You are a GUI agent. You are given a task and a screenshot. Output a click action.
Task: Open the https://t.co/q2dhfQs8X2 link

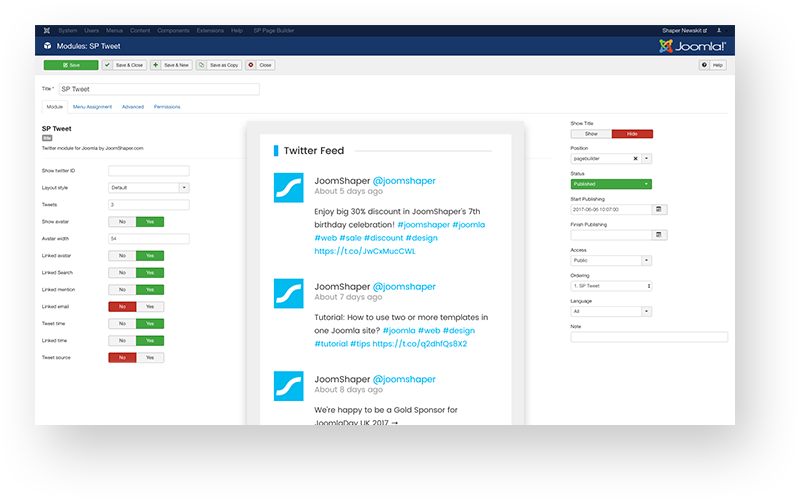point(420,344)
